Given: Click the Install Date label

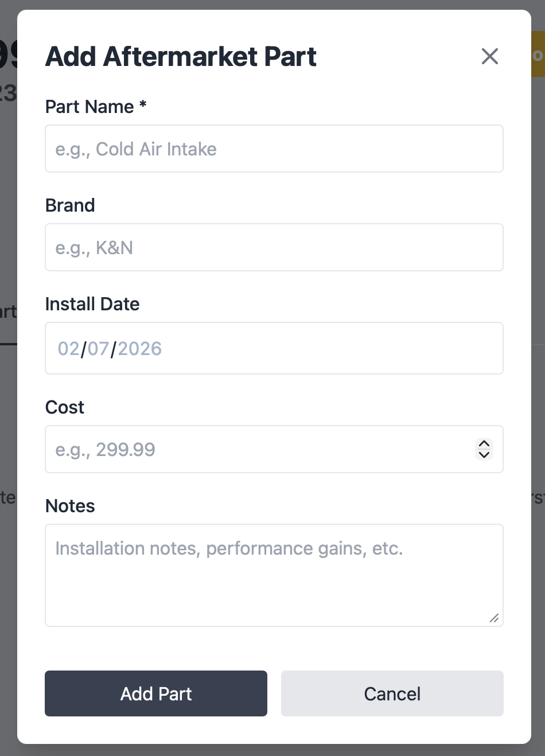Looking at the screenshot, I should [92, 304].
